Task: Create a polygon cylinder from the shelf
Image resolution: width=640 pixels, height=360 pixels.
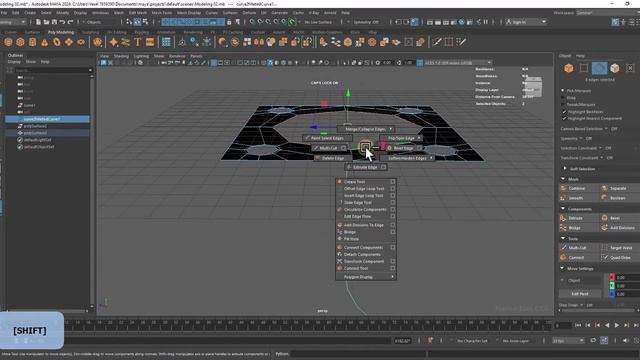Action: tap(32, 42)
